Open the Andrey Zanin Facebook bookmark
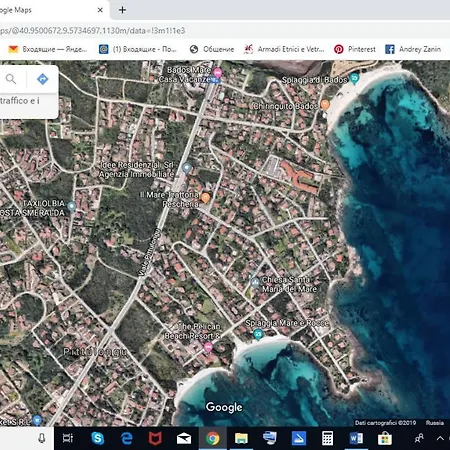 pos(413,49)
